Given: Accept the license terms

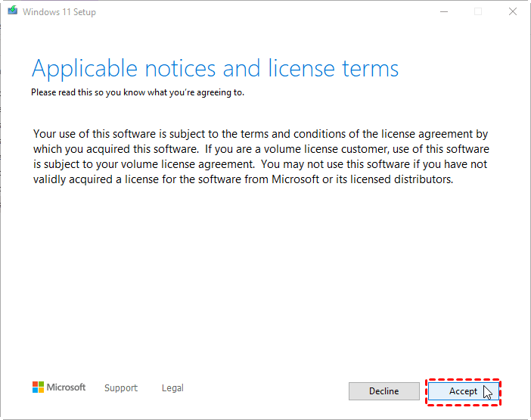Looking at the screenshot, I should 463,391.
